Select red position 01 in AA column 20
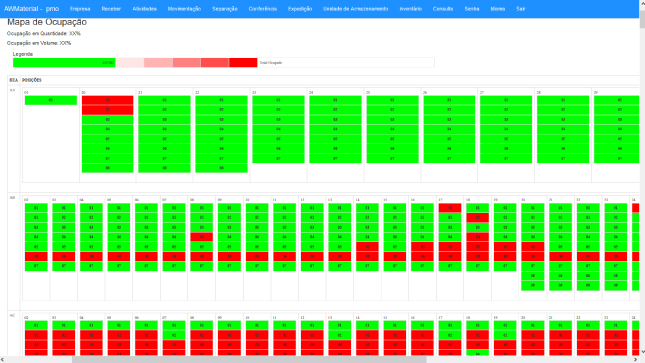This screenshot has width=645, height=363. (107, 100)
